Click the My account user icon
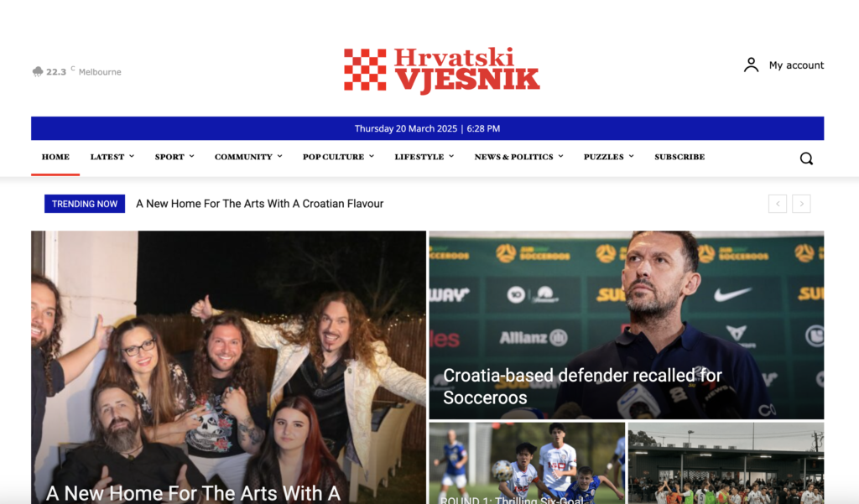The width and height of the screenshot is (859, 504). (x=751, y=65)
